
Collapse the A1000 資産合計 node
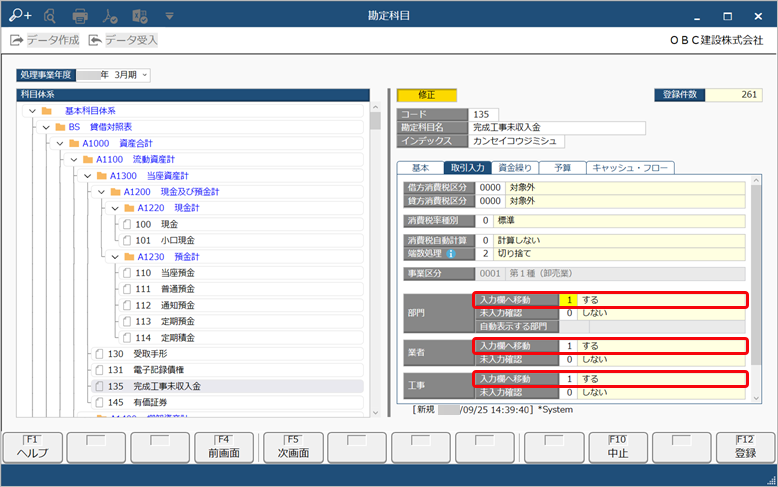coord(60,144)
